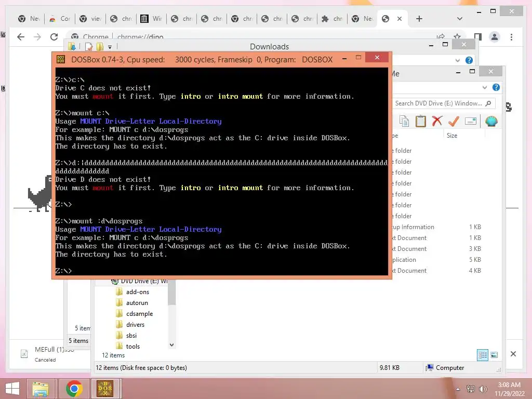Image resolution: width=532 pixels, height=399 pixels.
Task: Select the sbsi folder in the tree
Action: point(131,335)
